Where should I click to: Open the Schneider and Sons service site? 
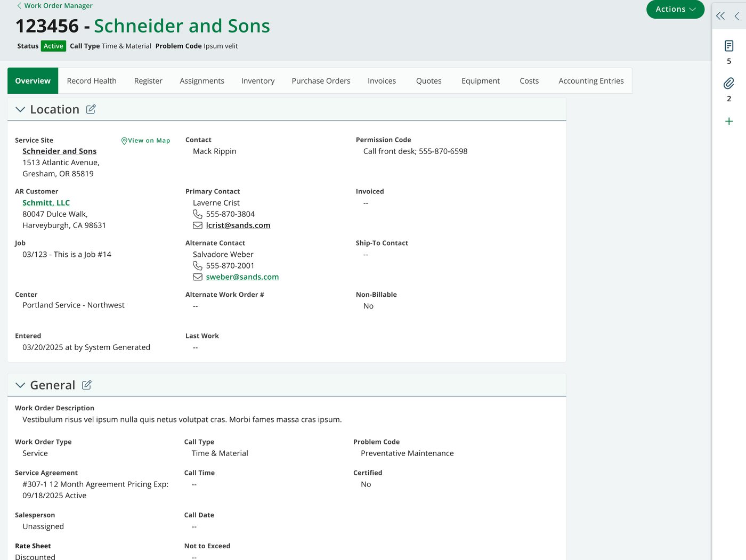pos(59,151)
